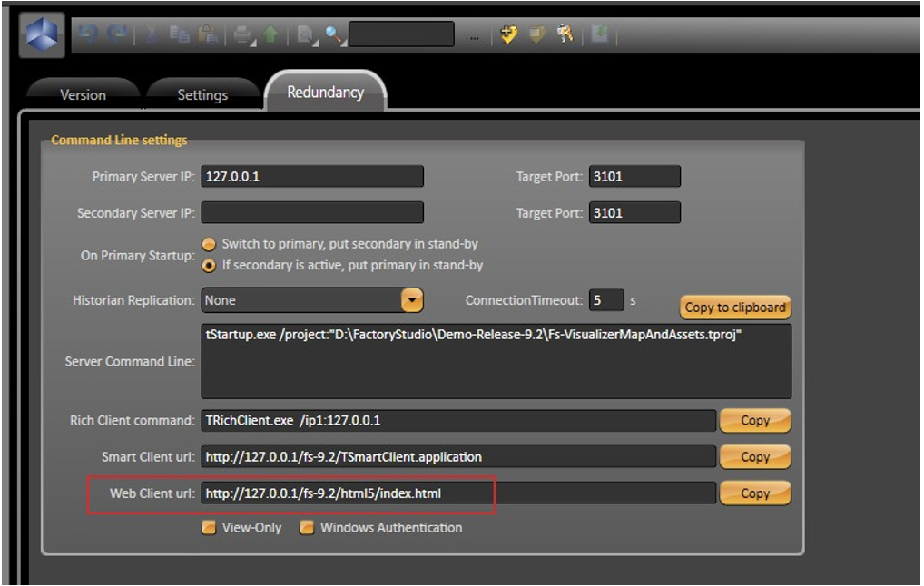924x586 pixels.
Task: Click the Secondary Server Target Port field
Action: point(634,212)
